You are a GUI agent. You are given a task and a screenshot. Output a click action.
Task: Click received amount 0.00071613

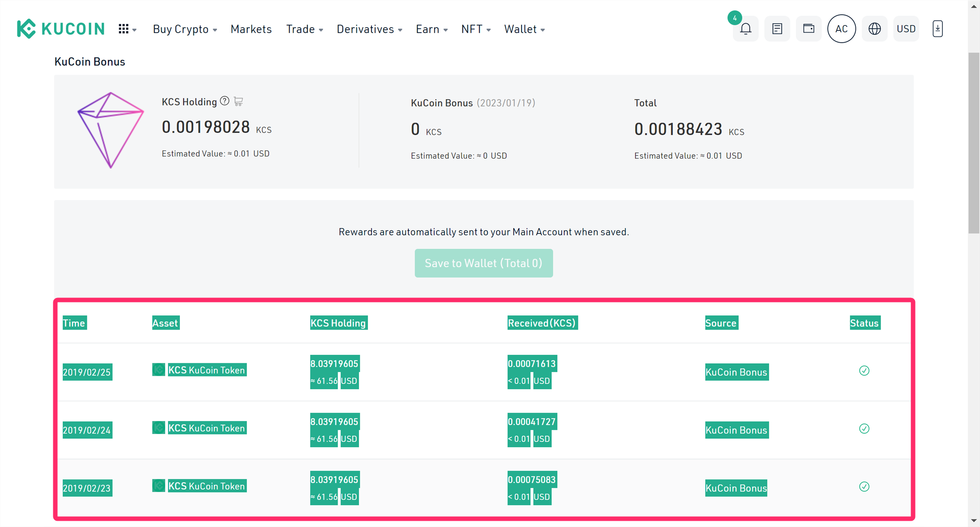tap(532, 364)
